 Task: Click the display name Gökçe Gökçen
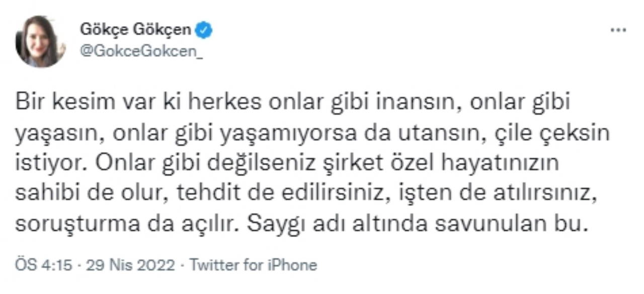click(135, 30)
